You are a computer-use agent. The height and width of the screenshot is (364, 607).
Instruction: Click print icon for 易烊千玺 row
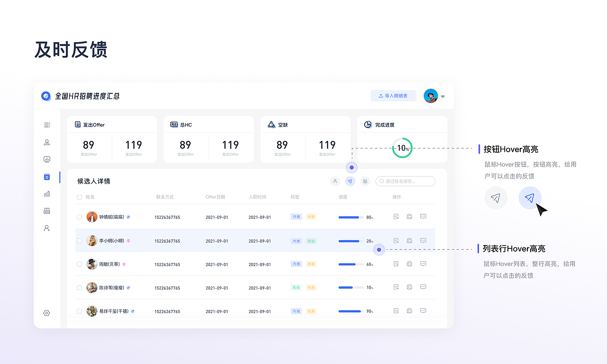pyautogui.click(x=409, y=311)
